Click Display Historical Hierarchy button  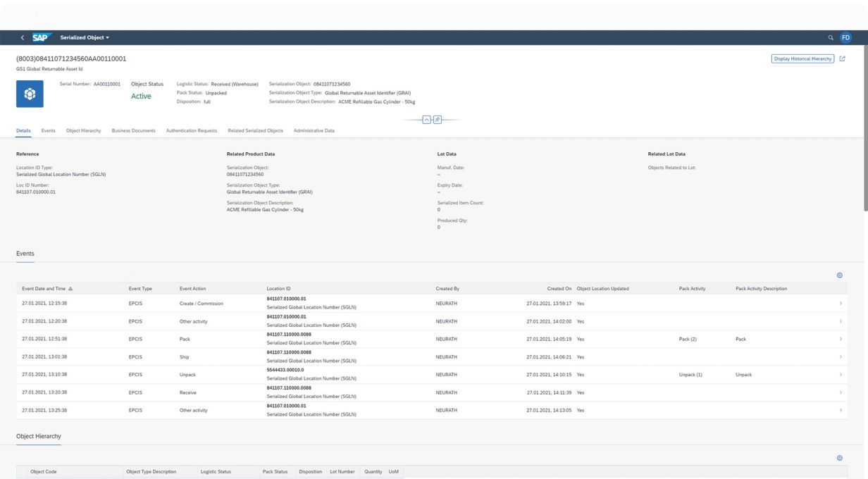click(x=802, y=59)
